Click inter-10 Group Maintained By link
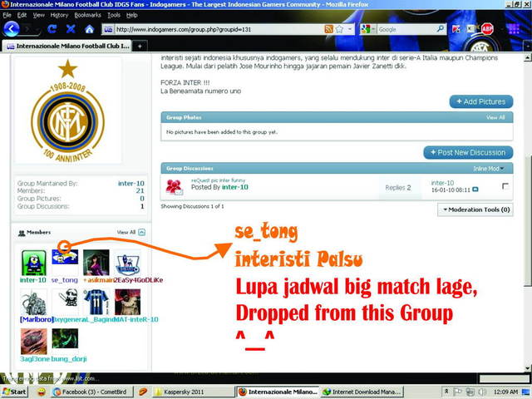Screen dimensions: 532x399 131,184
